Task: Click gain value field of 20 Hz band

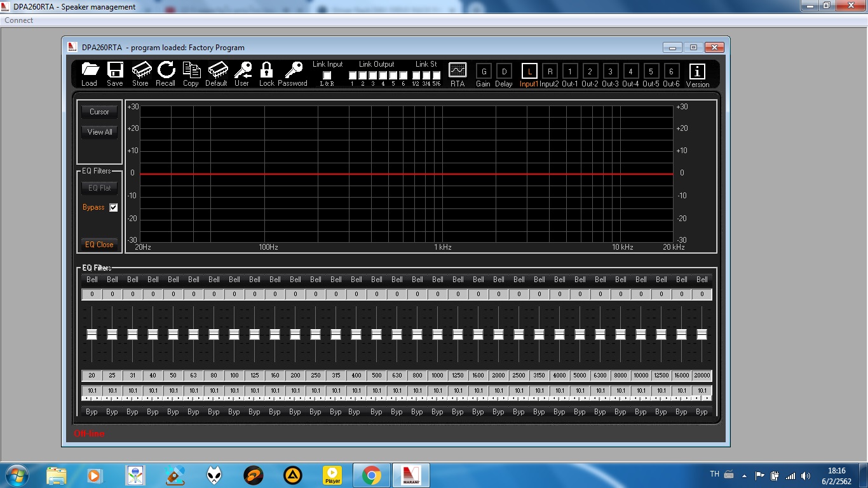Action: pos(92,294)
